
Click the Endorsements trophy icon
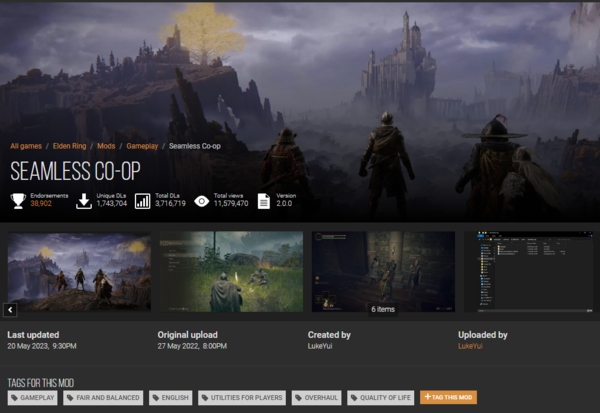coord(18,200)
